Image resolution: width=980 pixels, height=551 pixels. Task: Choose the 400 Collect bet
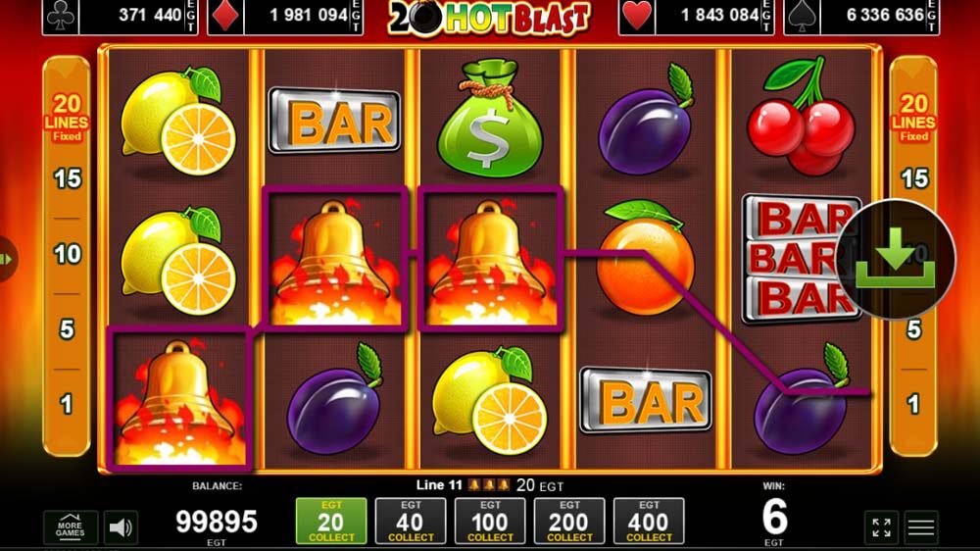649,521
